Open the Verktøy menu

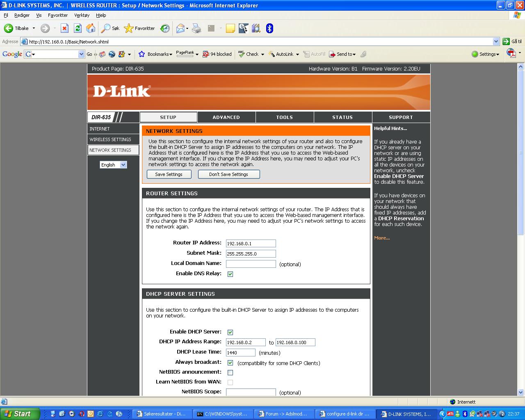[x=82, y=15]
